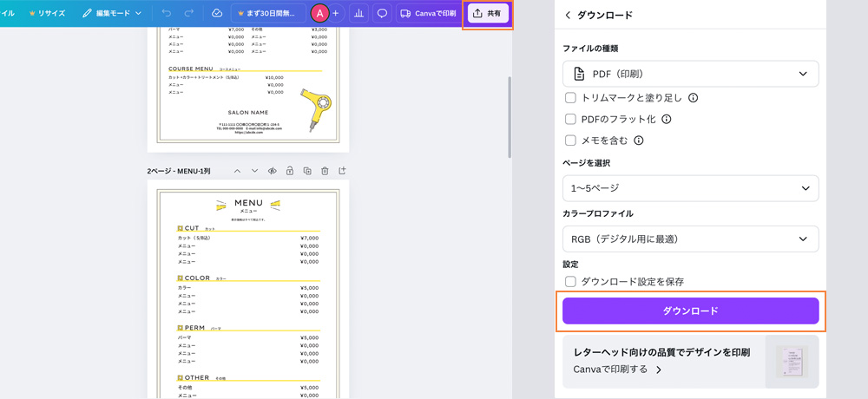Open the analytics bar chart icon
The height and width of the screenshot is (399, 868).
[358, 14]
